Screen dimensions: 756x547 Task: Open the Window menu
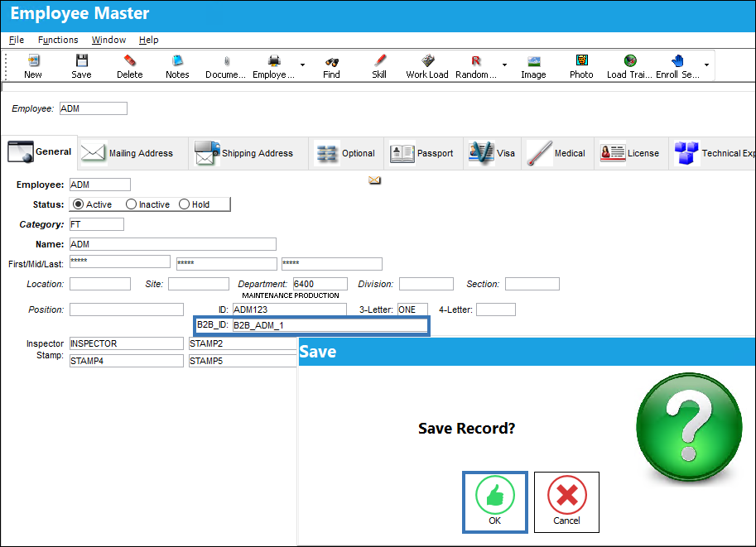click(x=109, y=40)
